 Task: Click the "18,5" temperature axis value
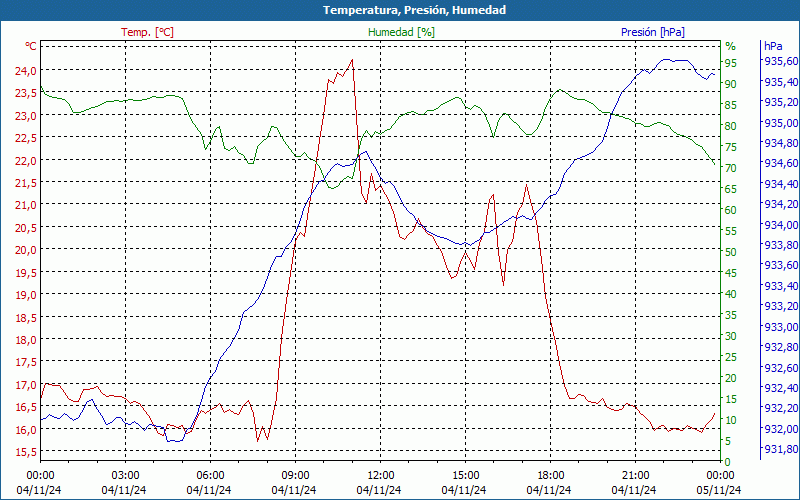26,317
